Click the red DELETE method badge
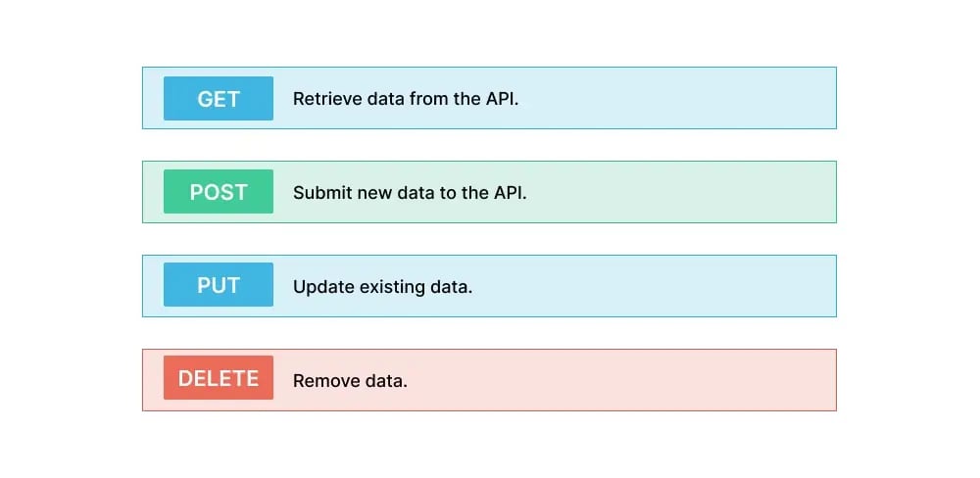 point(219,379)
